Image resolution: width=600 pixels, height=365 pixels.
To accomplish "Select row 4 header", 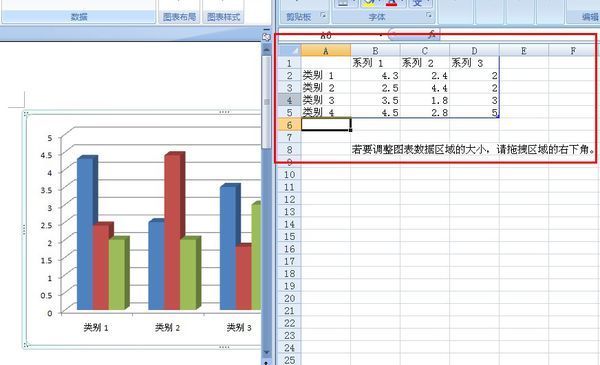I will [x=289, y=100].
